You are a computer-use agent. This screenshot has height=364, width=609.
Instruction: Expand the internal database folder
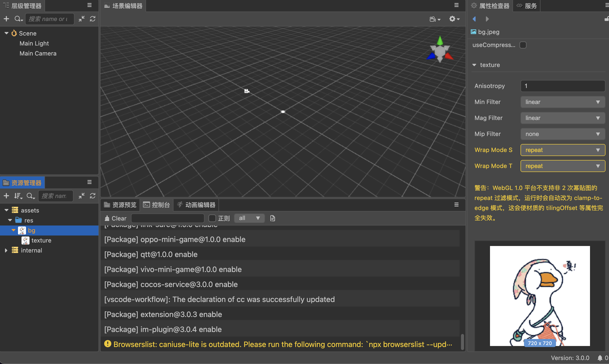tap(6, 250)
